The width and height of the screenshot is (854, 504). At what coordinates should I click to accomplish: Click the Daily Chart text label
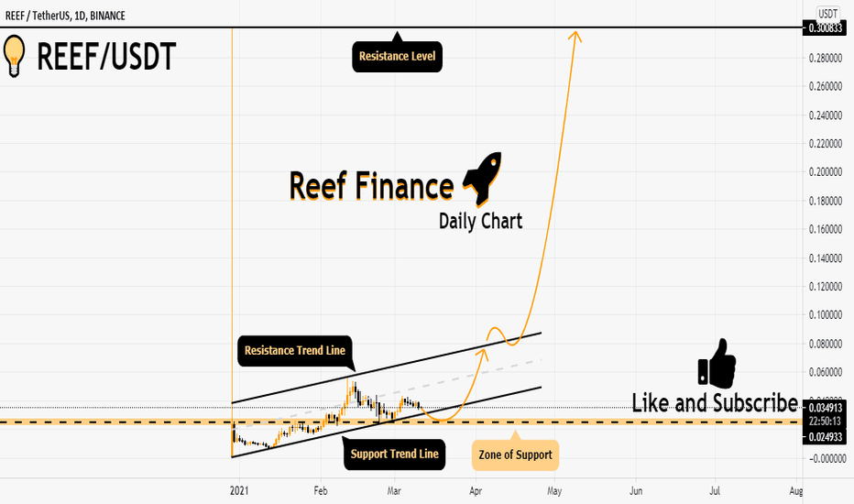tap(480, 221)
